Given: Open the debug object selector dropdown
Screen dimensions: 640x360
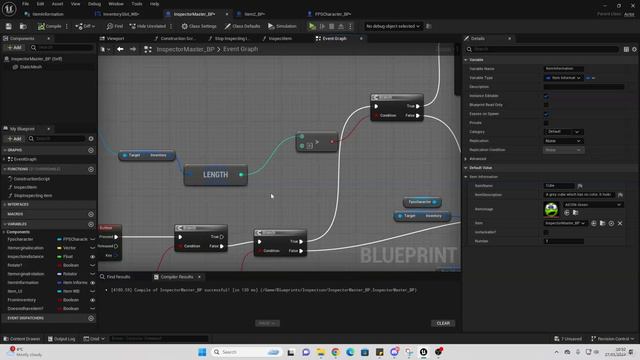Looking at the screenshot, I should [393, 26].
